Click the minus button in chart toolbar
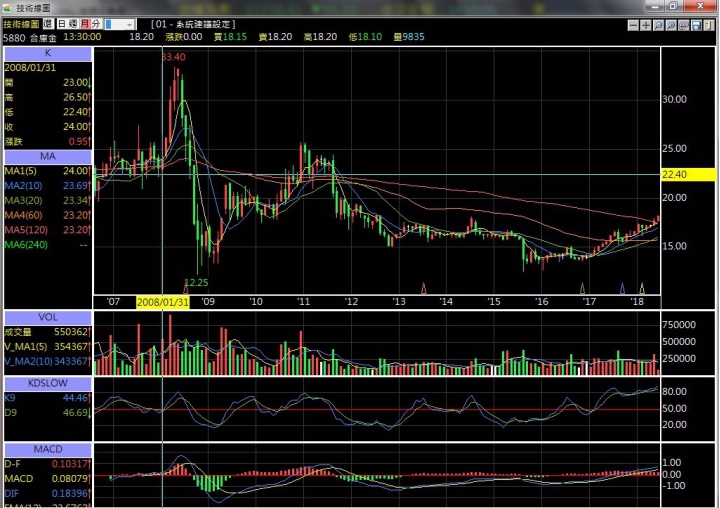Viewport: 720px width, 508px height. click(633, 25)
